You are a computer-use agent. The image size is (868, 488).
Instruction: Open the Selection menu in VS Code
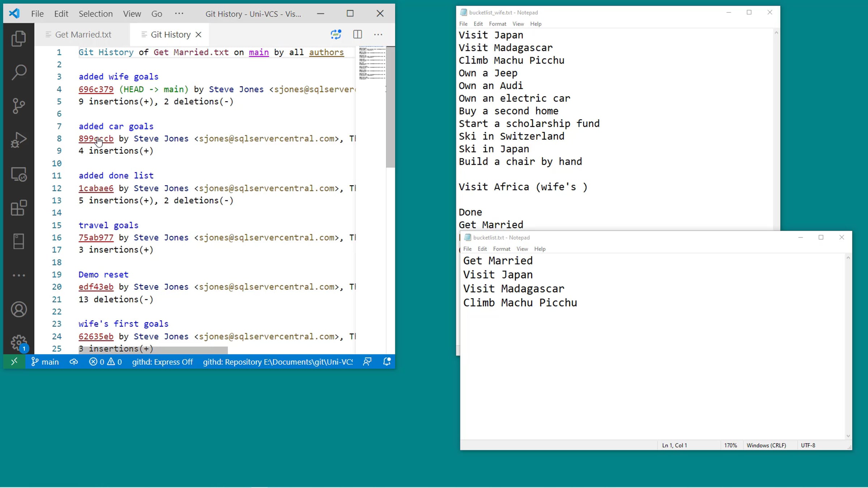95,14
